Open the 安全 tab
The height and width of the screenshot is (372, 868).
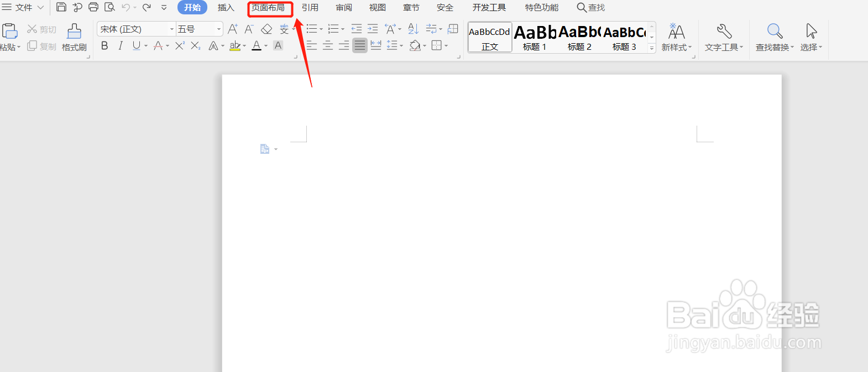[x=445, y=7]
